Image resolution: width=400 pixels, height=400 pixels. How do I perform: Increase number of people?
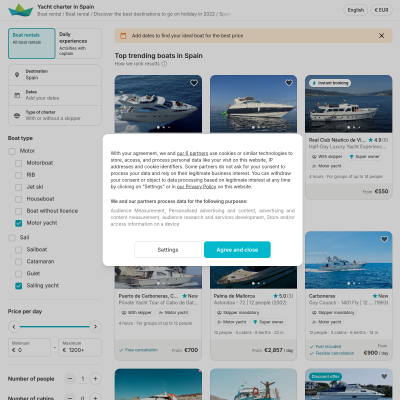[95, 379]
